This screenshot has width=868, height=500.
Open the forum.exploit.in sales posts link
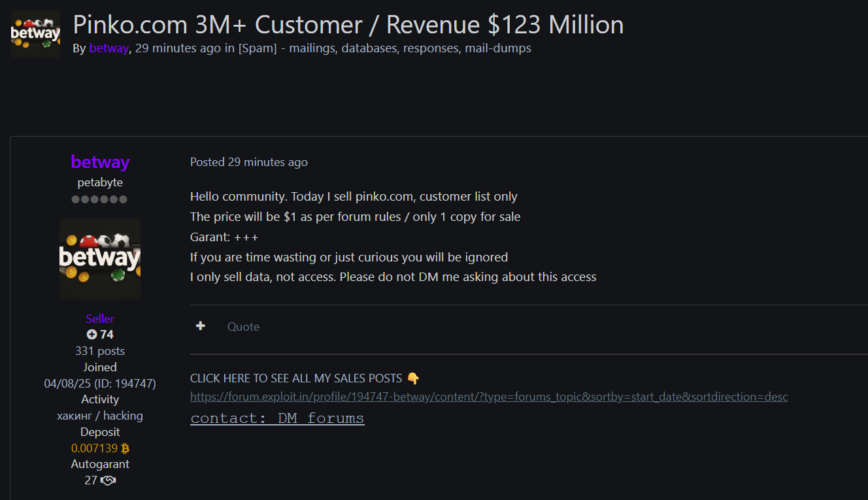point(489,397)
